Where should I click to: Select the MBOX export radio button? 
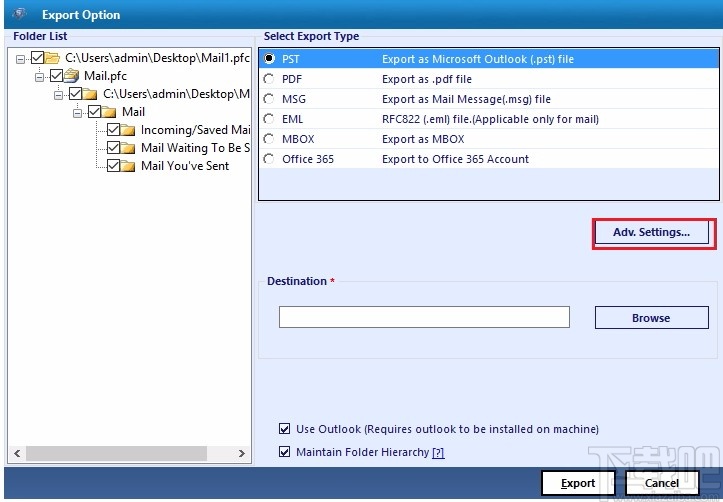coord(269,139)
